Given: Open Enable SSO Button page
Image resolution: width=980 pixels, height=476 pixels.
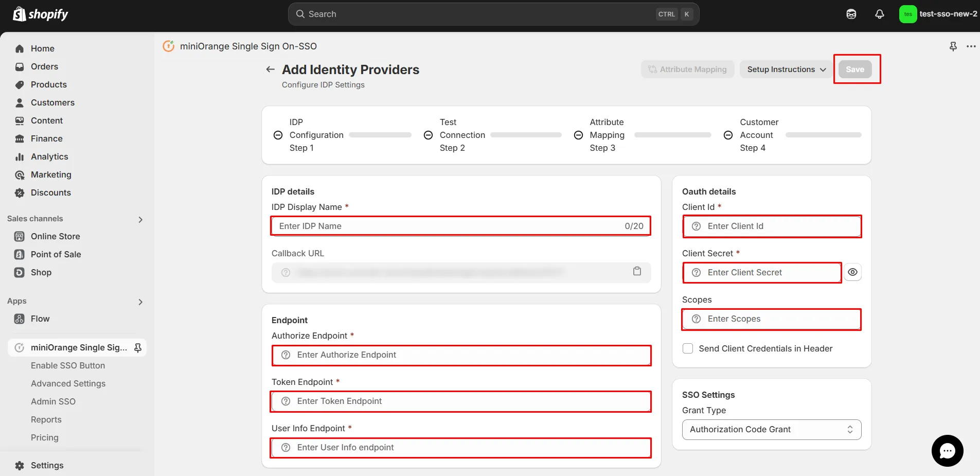Looking at the screenshot, I should 68,365.
